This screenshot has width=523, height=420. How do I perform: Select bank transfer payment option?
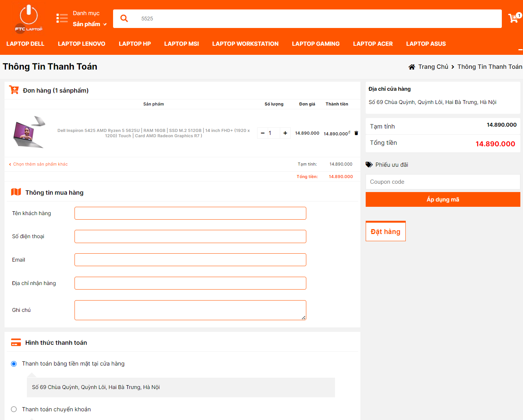pos(14,409)
